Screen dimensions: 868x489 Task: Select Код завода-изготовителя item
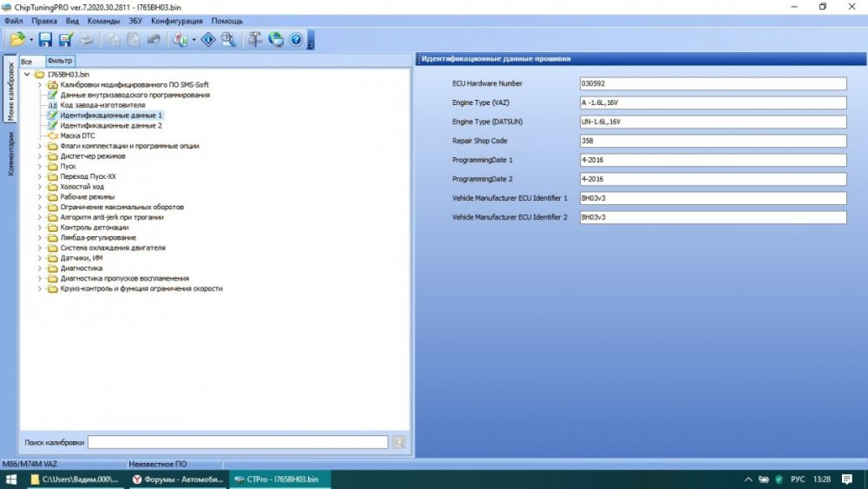(x=103, y=105)
